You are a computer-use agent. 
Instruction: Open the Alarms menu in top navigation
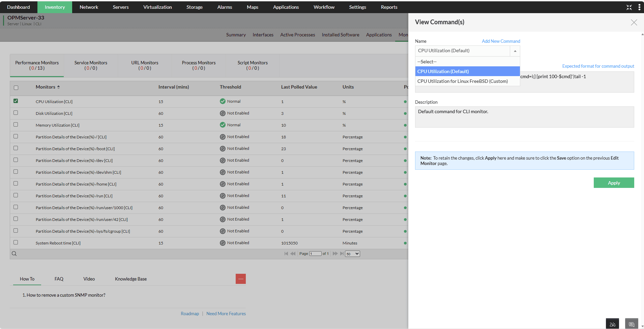click(x=224, y=7)
